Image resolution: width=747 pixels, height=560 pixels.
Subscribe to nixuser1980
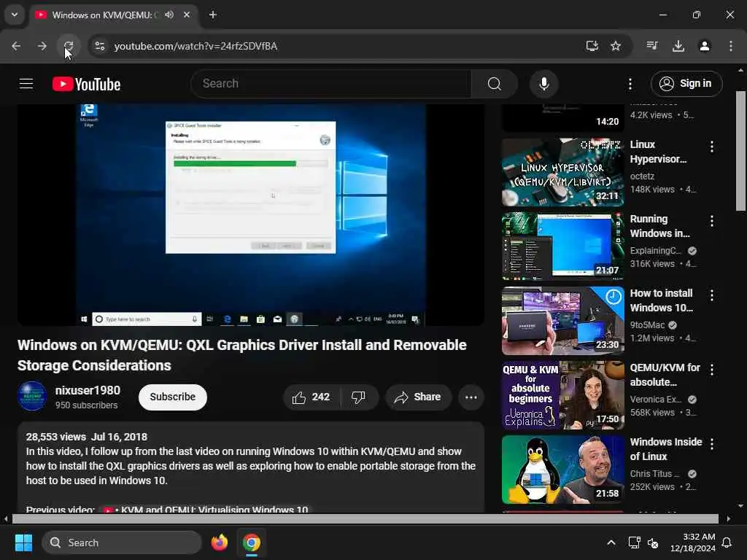[x=172, y=397]
